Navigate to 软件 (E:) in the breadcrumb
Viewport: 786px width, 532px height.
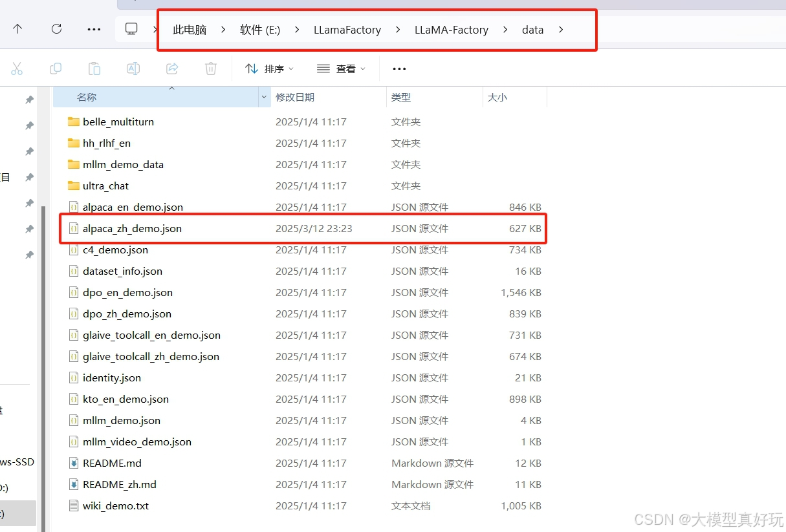point(260,30)
